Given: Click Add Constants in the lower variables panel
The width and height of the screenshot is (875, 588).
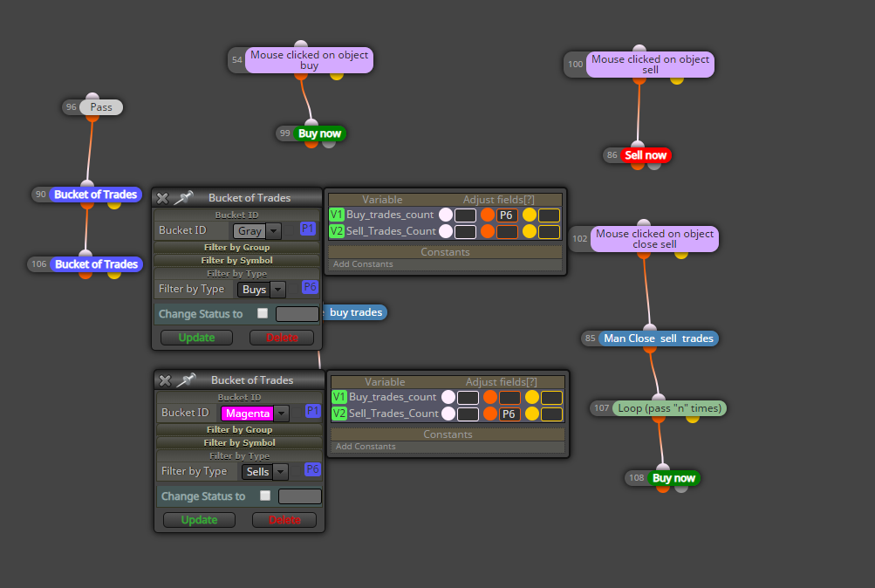Looking at the screenshot, I should click(366, 447).
